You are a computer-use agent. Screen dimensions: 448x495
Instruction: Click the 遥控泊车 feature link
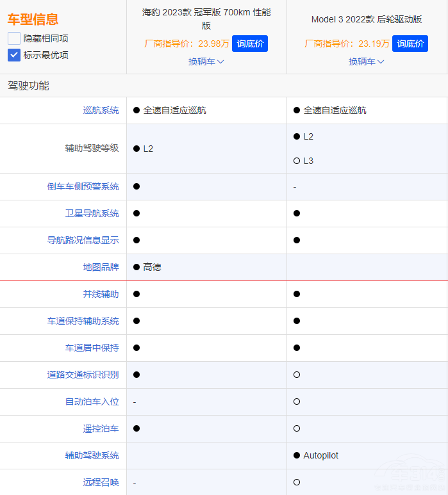tap(101, 428)
